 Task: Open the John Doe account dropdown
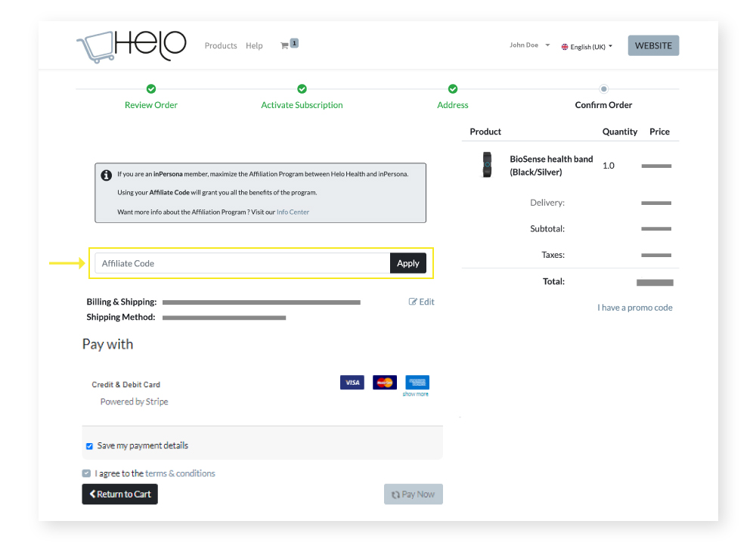tap(528, 45)
